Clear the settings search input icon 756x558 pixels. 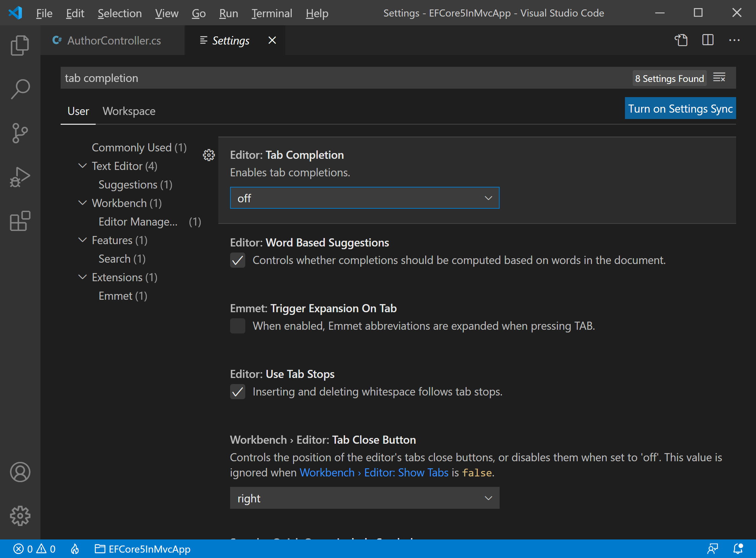[x=719, y=78]
